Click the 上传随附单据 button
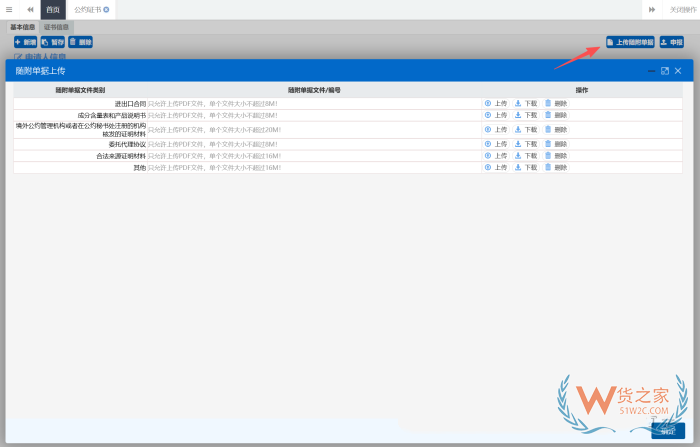The width and height of the screenshot is (700, 447). point(630,42)
